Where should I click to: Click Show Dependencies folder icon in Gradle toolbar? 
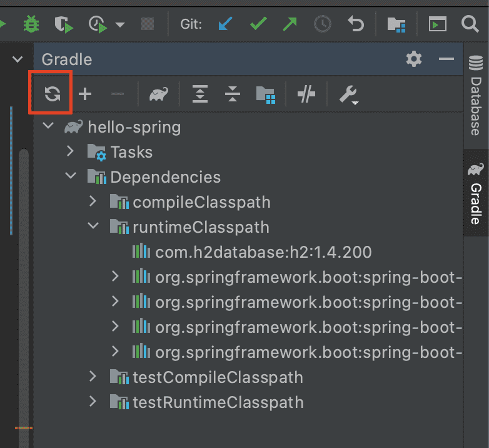pos(266,95)
